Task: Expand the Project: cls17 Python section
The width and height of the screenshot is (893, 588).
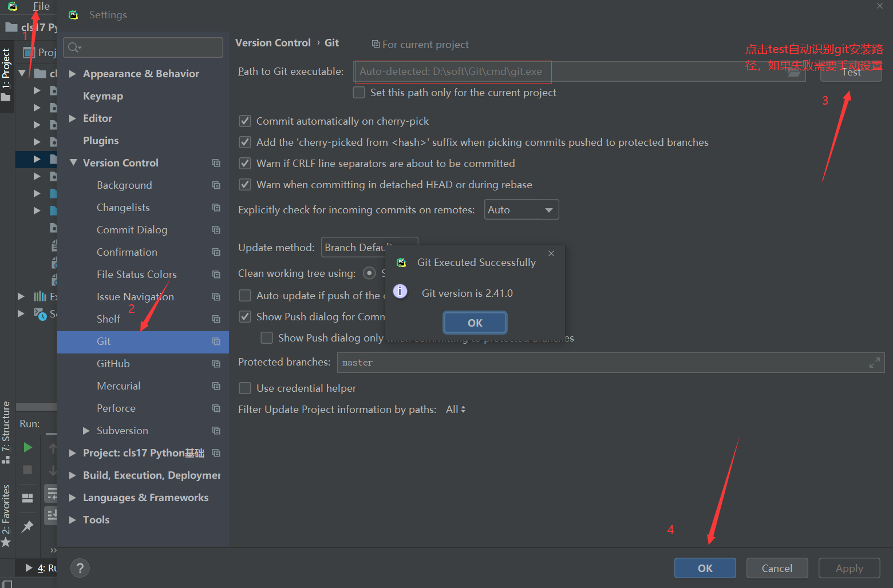Action: (x=73, y=453)
